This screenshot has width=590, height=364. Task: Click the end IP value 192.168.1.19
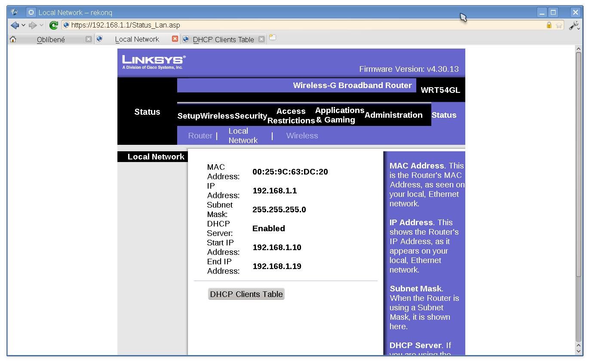point(277,266)
